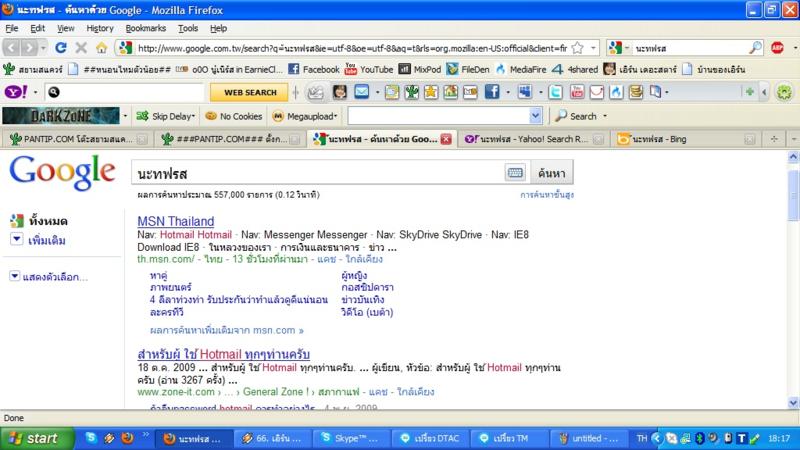Image resolution: width=800 pixels, height=450 pixels.
Task: Open Bookmarks menu
Action: [145, 28]
